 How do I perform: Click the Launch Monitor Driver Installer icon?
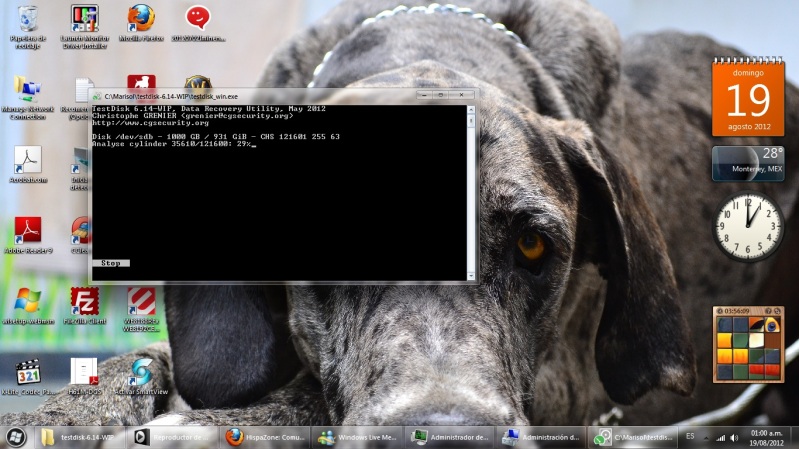coord(84,19)
